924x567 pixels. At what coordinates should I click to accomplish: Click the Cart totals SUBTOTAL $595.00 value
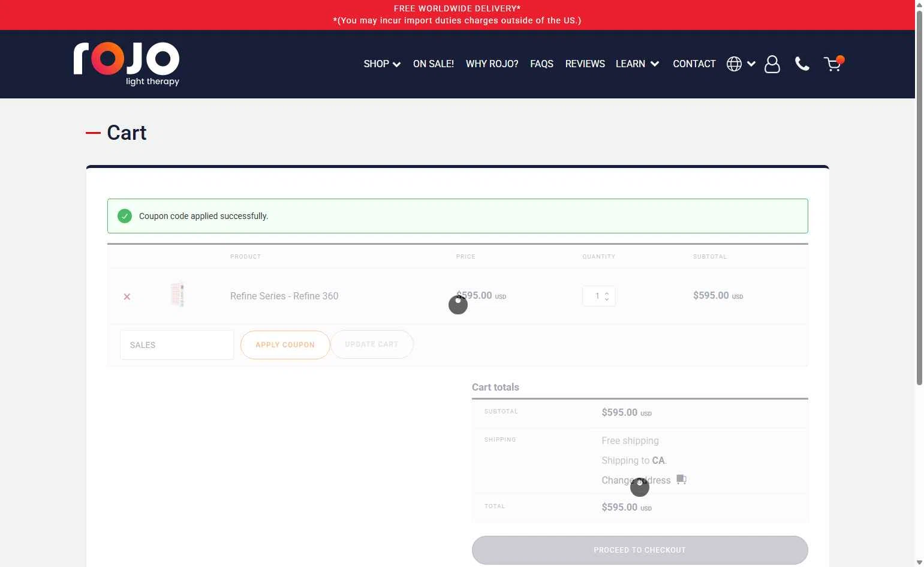pos(627,412)
